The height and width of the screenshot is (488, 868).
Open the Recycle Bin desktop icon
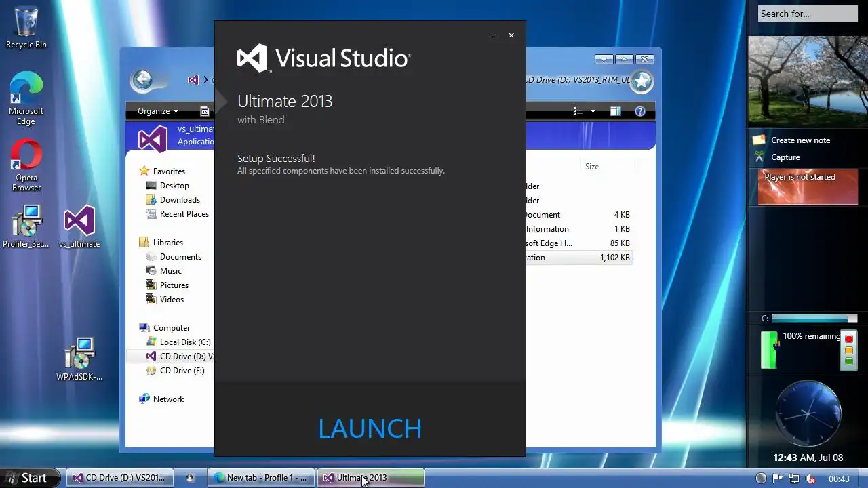pos(26,28)
